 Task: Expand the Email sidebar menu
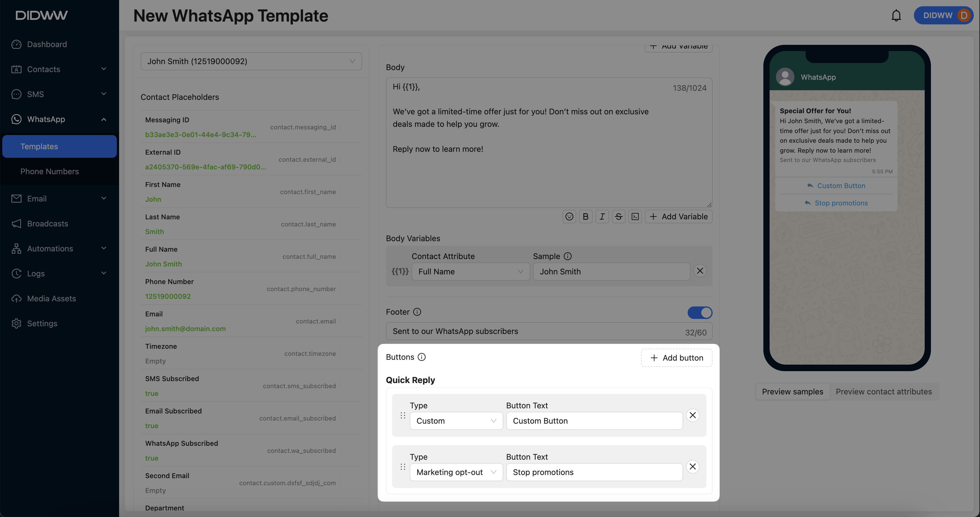coord(59,198)
